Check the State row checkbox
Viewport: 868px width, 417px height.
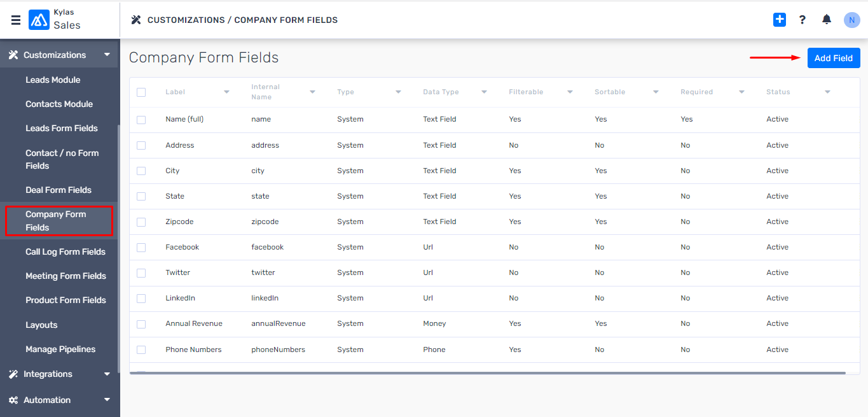click(141, 196)
